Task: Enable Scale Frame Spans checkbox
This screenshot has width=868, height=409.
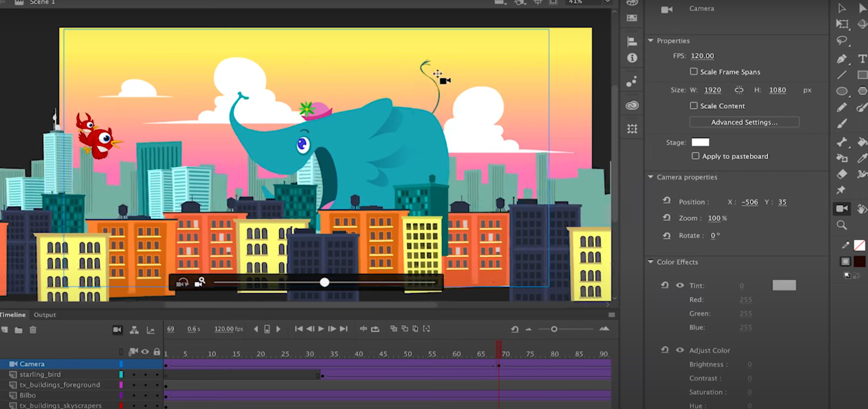Action: [x=694, y=72]
